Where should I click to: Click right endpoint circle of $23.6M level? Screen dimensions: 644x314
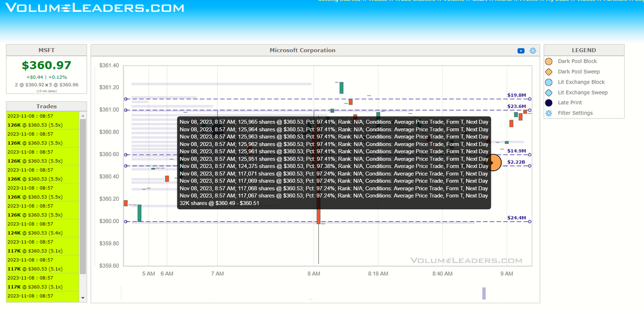[530, 110]
